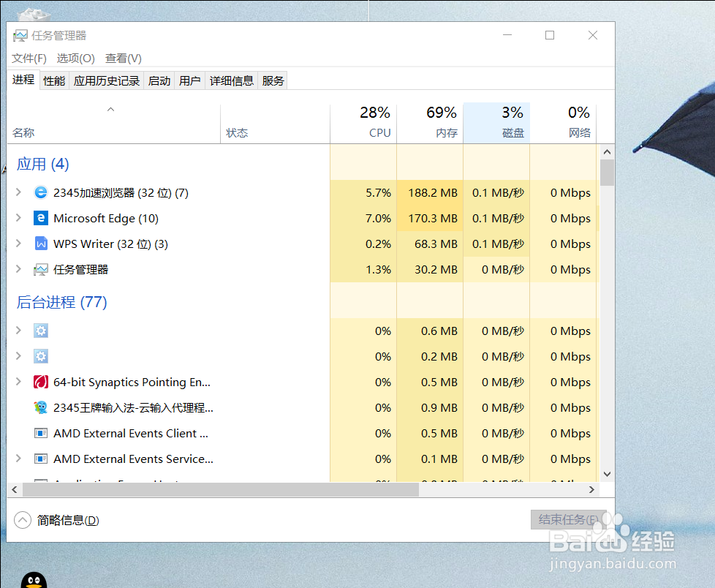This screenshot has height=588, width=715.
Task: Click the QQ penguin desktop icon
Action: point(34,579)
